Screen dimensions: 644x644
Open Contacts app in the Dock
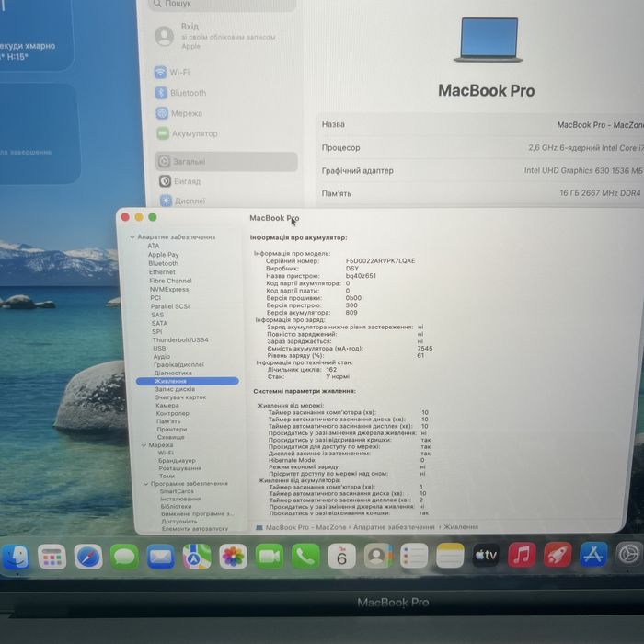[378, 556]
